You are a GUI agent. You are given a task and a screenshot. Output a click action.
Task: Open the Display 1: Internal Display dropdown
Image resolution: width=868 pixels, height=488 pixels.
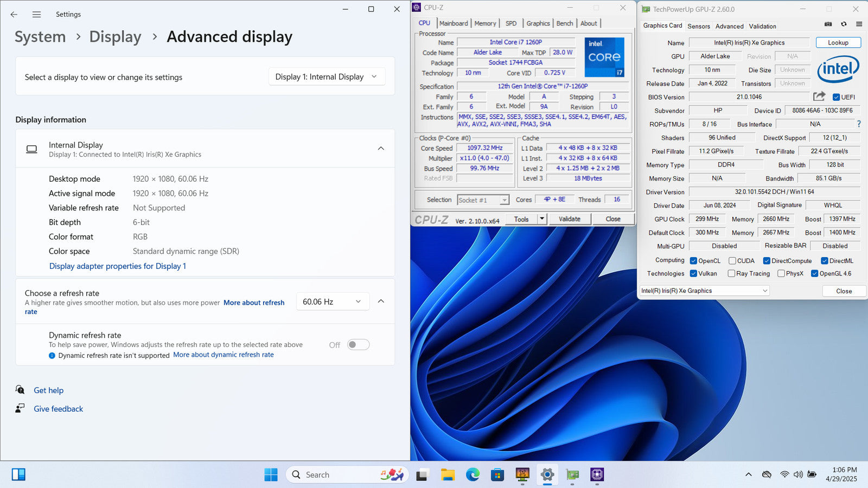pos(327,77)
